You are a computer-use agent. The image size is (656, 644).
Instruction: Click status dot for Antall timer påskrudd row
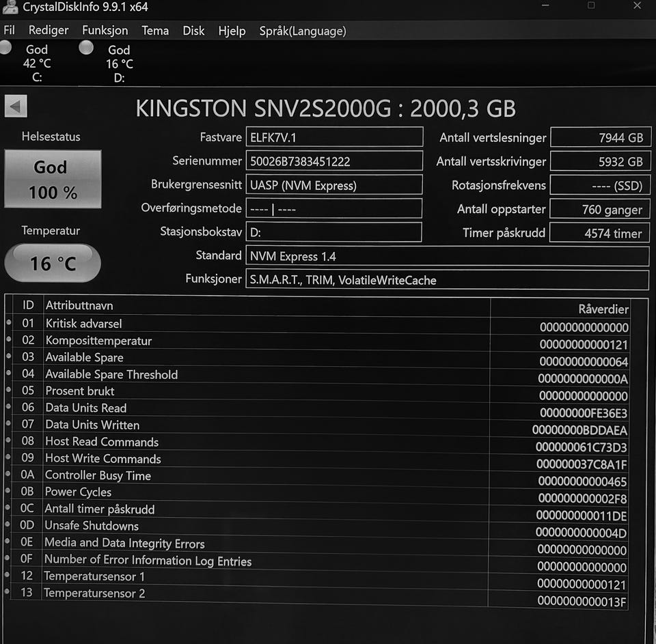point(8,507)
